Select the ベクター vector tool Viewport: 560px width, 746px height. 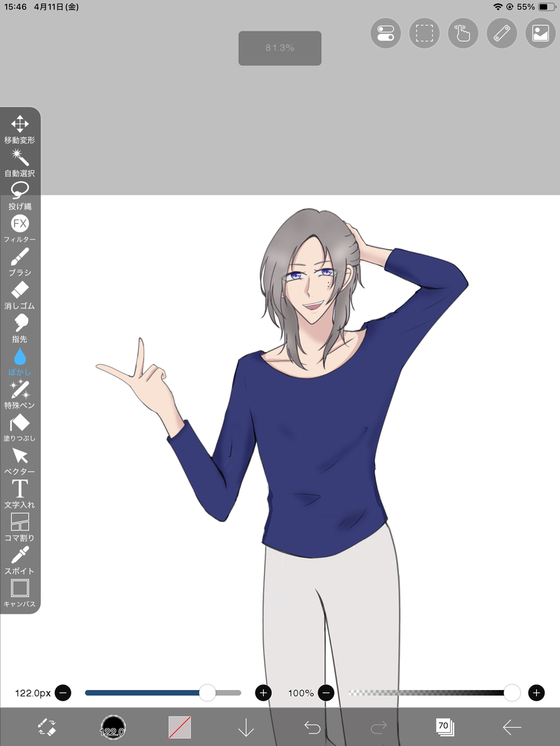[x=20, y=461]
